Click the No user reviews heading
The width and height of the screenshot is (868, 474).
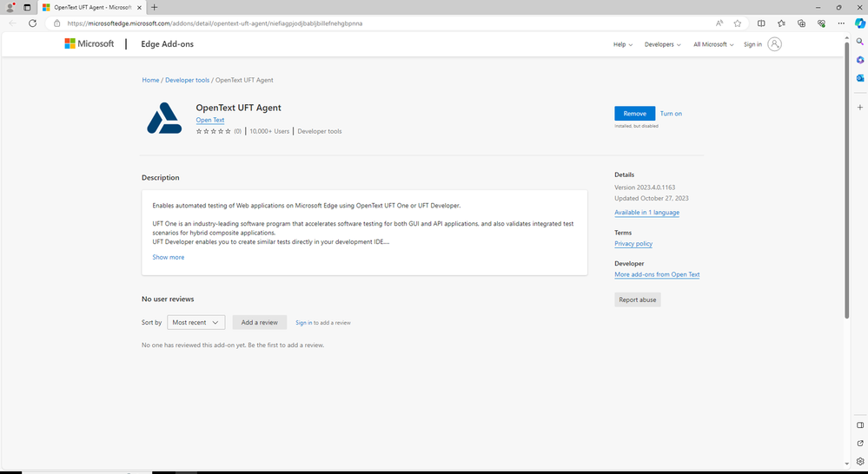[x=168, y=300]
